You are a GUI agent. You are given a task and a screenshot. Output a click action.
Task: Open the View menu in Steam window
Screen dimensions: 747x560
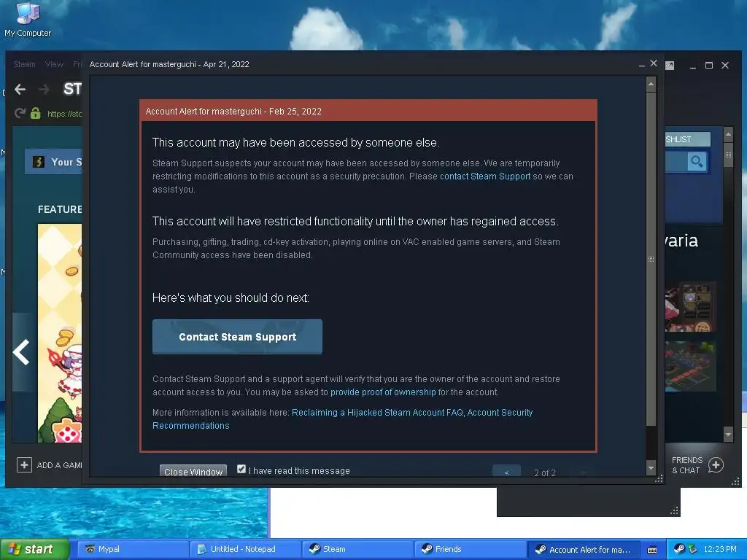(54, 64)
